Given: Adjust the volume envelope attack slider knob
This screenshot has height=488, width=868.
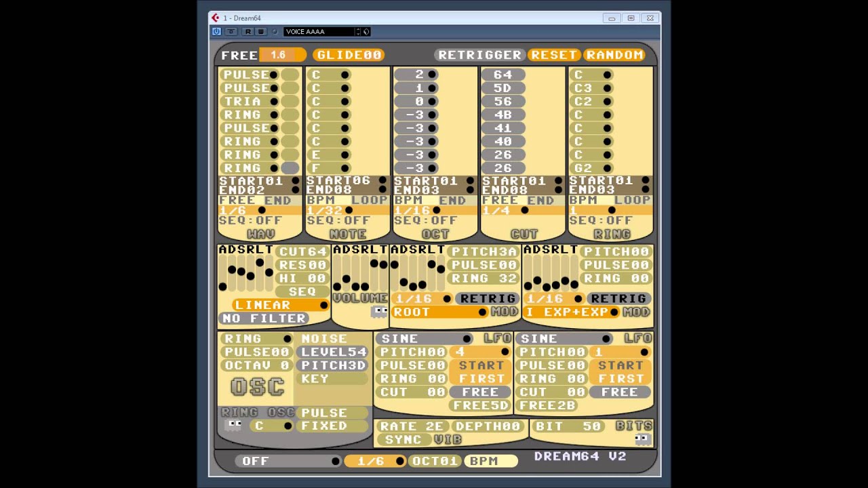Looking at the screenshot, I should point(337,286).
